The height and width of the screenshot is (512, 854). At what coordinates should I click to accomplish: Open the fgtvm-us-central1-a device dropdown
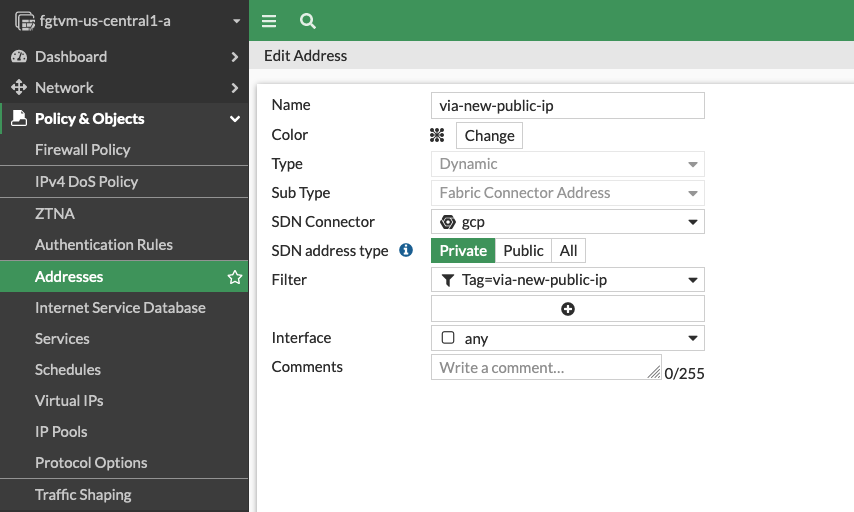coord(236,21)
